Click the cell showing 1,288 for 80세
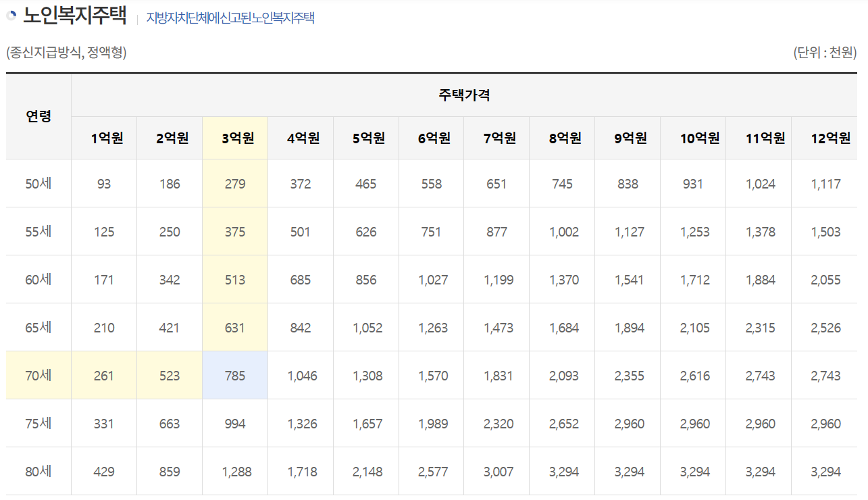The height and width of the screenshot is (500, 868). [234, 471]
